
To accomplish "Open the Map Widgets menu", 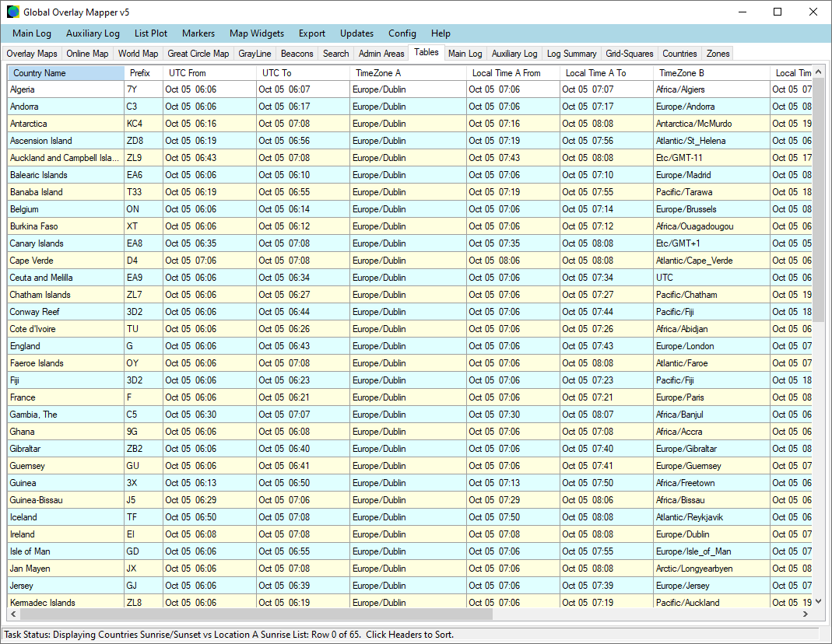I will pyautogui.click(x=257, y=33).
